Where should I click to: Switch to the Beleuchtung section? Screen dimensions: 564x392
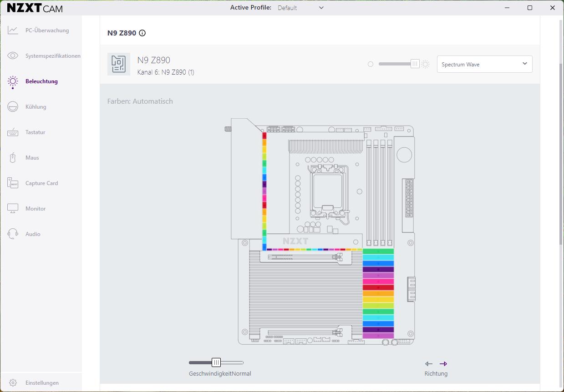[x=41, y=81]
